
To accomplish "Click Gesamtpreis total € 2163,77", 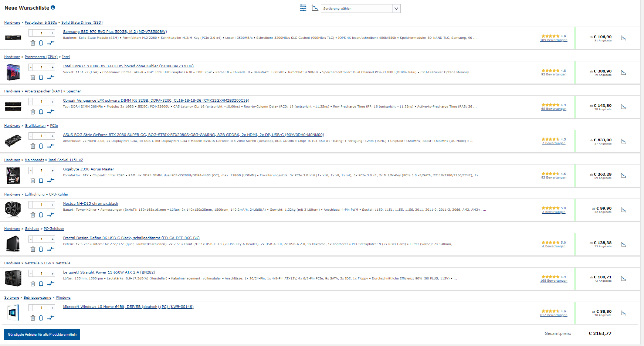I will [x=600, y=333].
